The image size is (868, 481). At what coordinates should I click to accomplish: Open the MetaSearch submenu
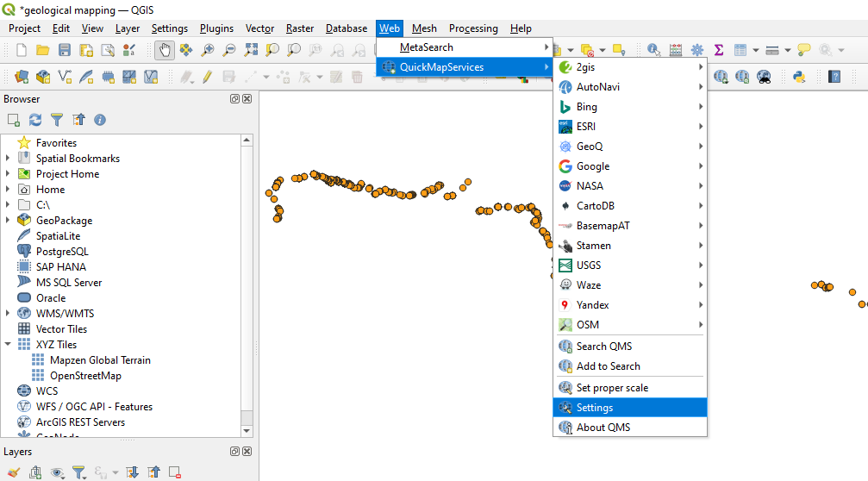465,47
